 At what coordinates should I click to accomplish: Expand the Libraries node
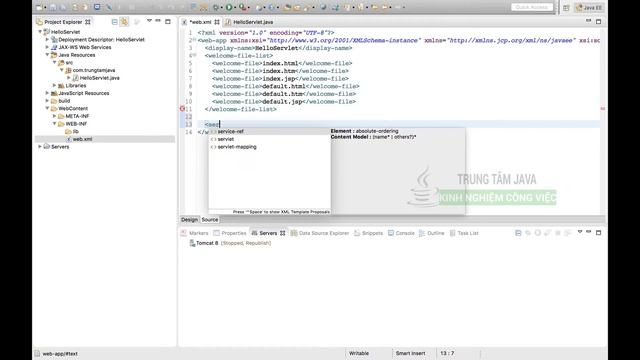point(55,85)
